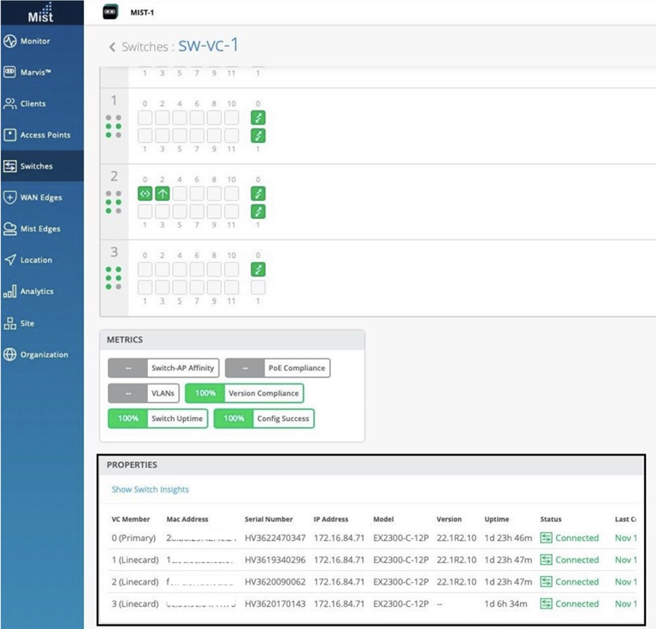
Task: Select member 1 uplink port 1
Action: point(258,136)
